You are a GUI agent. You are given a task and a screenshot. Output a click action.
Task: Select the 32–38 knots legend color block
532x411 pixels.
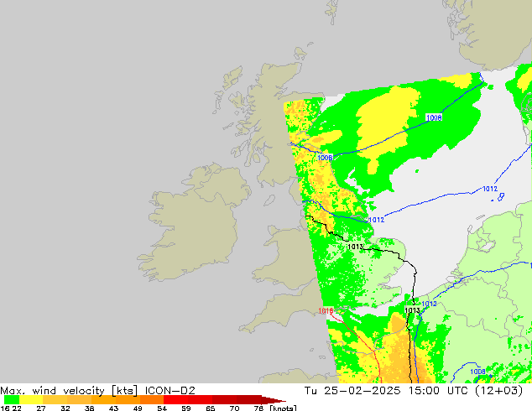[x=79, y=399]
